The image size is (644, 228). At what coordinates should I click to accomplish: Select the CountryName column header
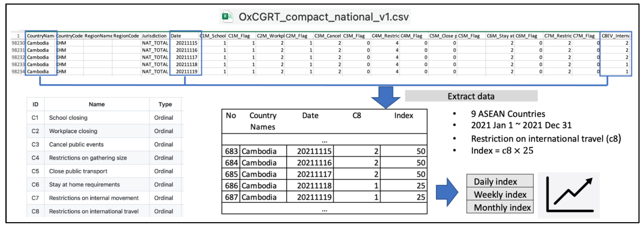[41, 36]
